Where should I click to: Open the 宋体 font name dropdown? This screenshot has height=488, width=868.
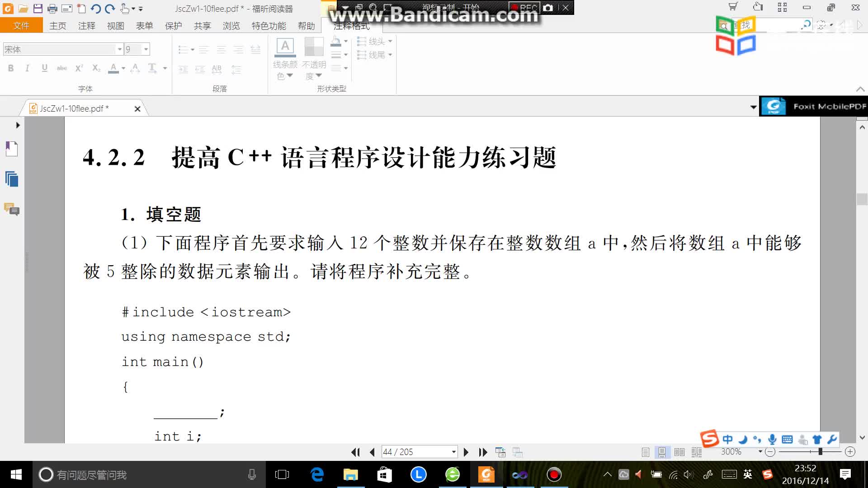pos(120,49)
